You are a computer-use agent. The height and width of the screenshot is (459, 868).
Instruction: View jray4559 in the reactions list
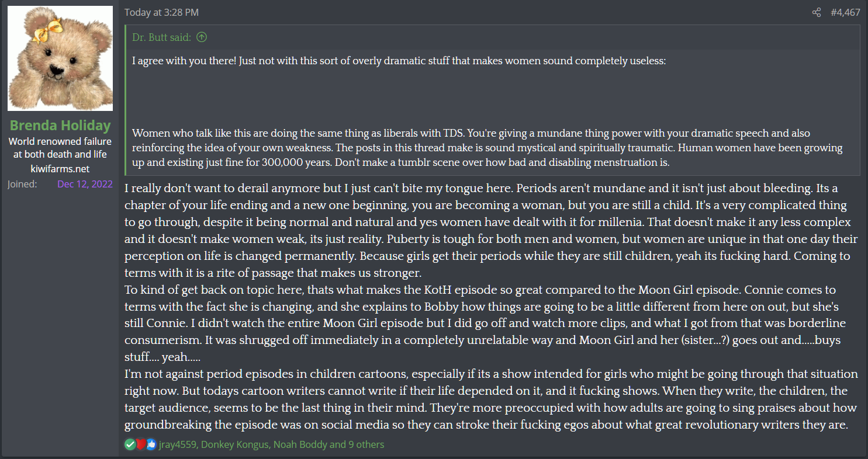point(178,444)
